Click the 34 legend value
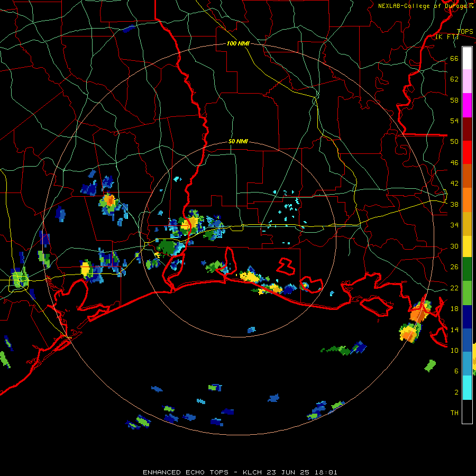 coord(454,225)
